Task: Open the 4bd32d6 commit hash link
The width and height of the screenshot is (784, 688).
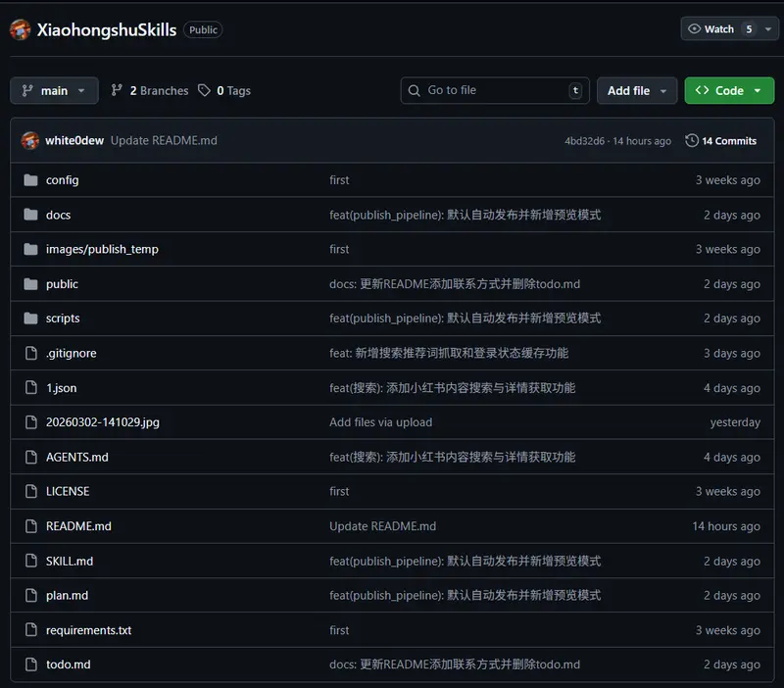Action: click(584, 141)
